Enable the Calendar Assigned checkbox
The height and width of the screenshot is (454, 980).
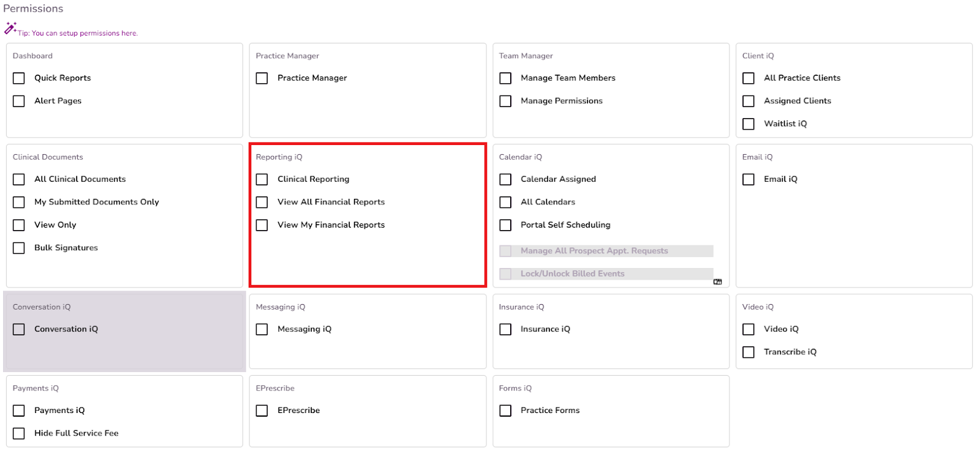(x=505, y=179)
